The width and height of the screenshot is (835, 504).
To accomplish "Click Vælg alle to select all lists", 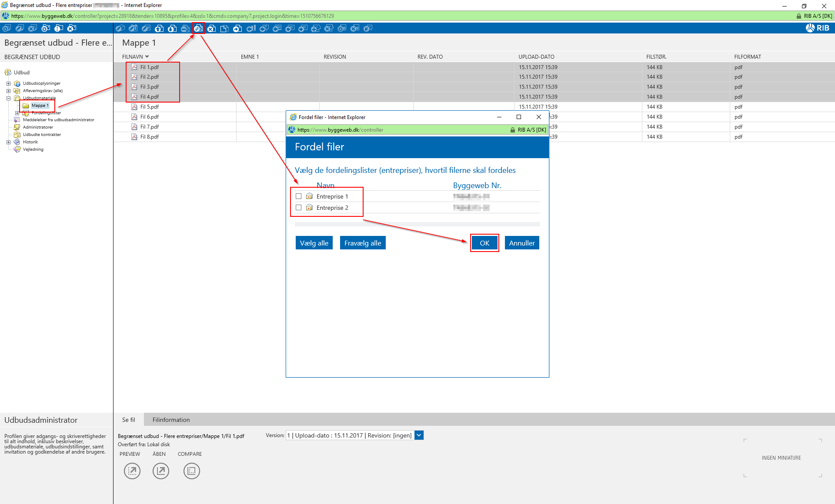I will pyautogui.click(x=314, y=243).
